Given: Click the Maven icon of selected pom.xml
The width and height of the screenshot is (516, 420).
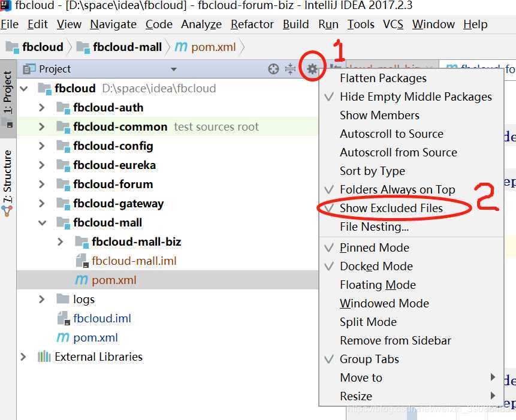Looking at the screenshot, I should [x=82, y=280].
